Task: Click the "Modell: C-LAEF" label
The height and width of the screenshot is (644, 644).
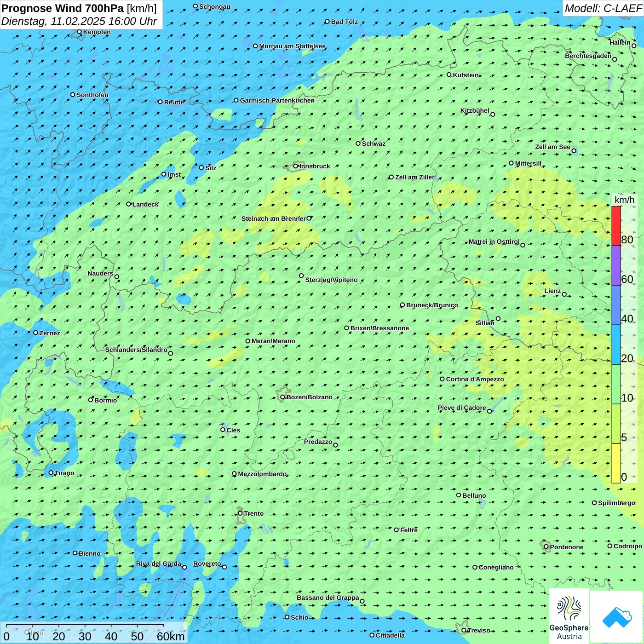Action: pyautogui.click(x=603, y=8)
